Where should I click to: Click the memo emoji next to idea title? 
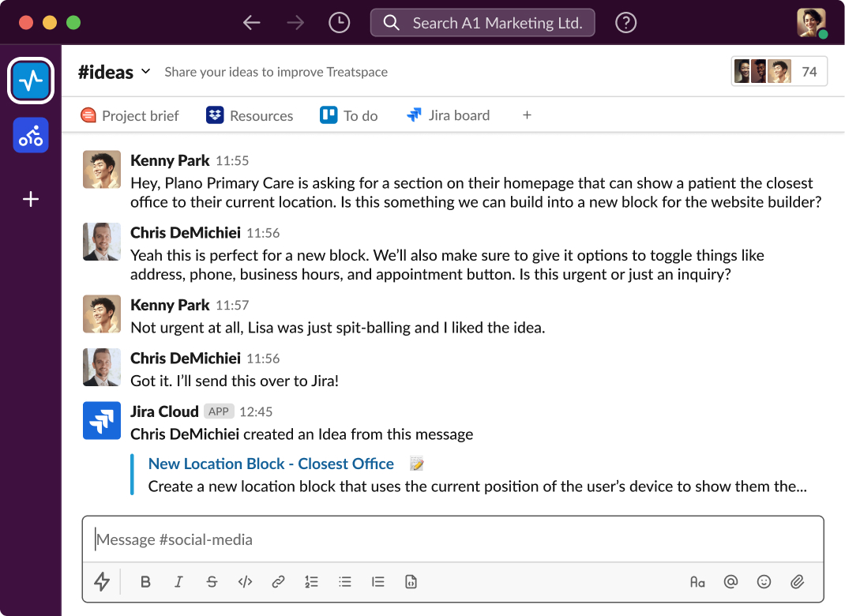tap(416, 464)
